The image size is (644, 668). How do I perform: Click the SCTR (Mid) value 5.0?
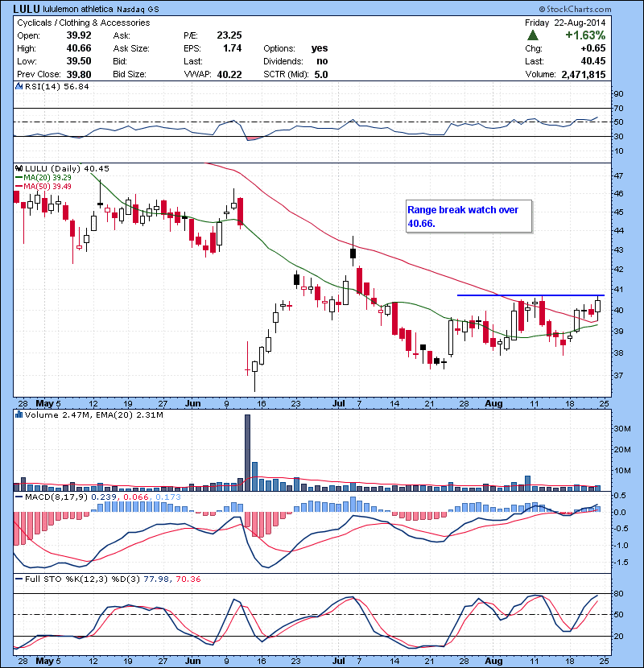point(321,75)
